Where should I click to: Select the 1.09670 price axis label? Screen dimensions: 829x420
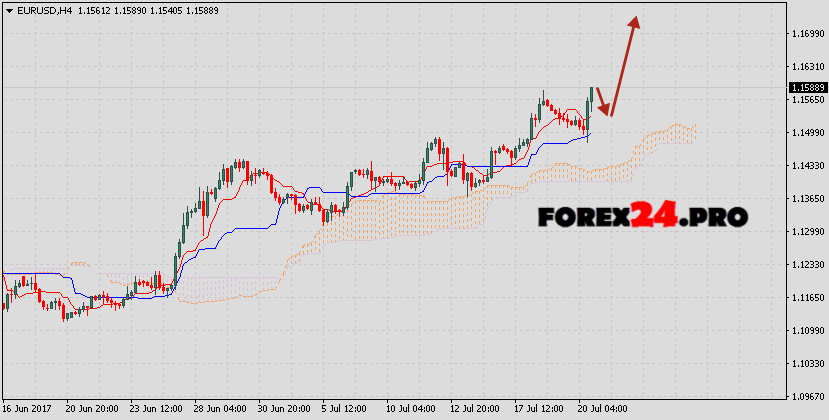click(x=804, y=397)
